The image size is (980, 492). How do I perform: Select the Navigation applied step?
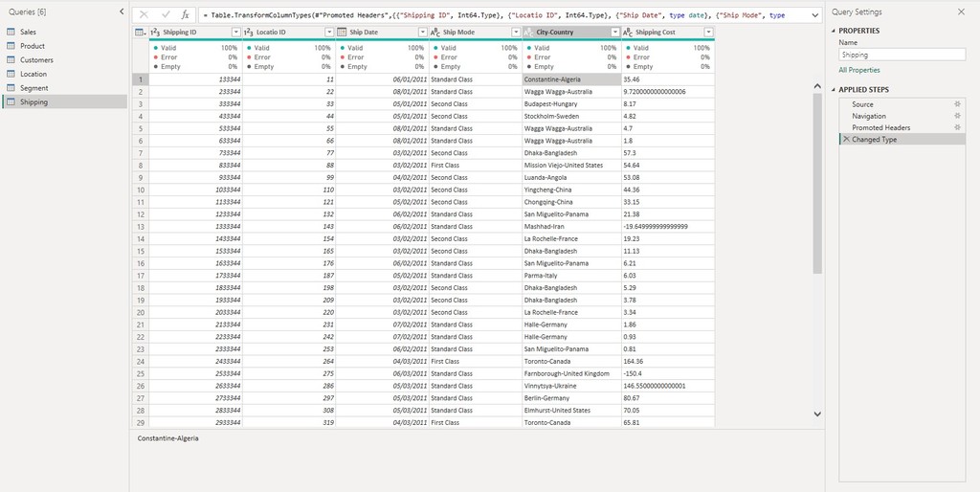tap(902, 116)
